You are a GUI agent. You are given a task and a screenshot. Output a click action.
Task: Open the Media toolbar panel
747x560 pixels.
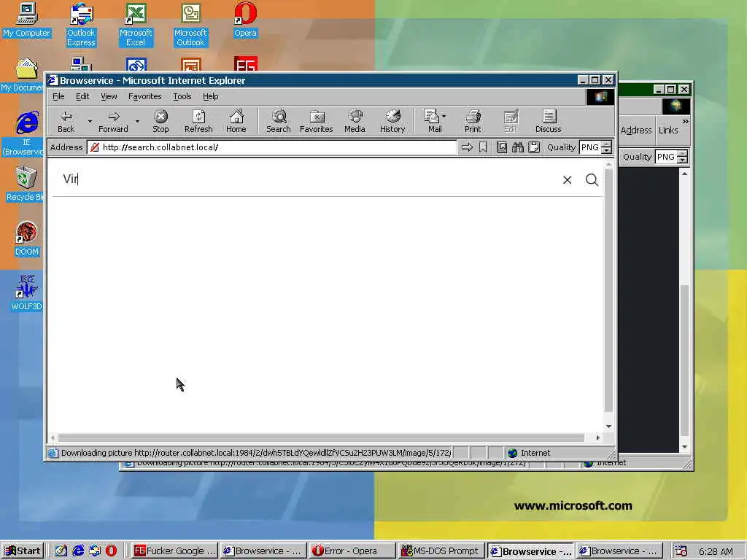tap(355, 122)
